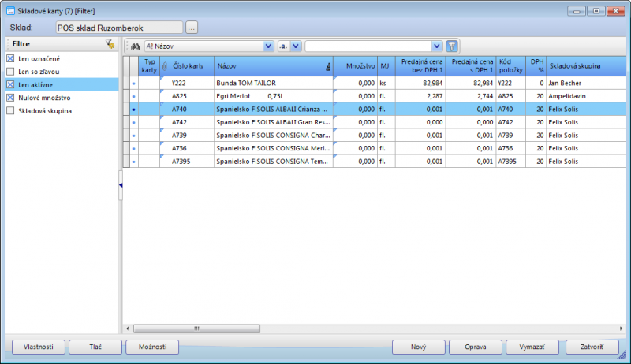Open the Sklad browse button with dots
631x364 pixels.
(192, 28)
